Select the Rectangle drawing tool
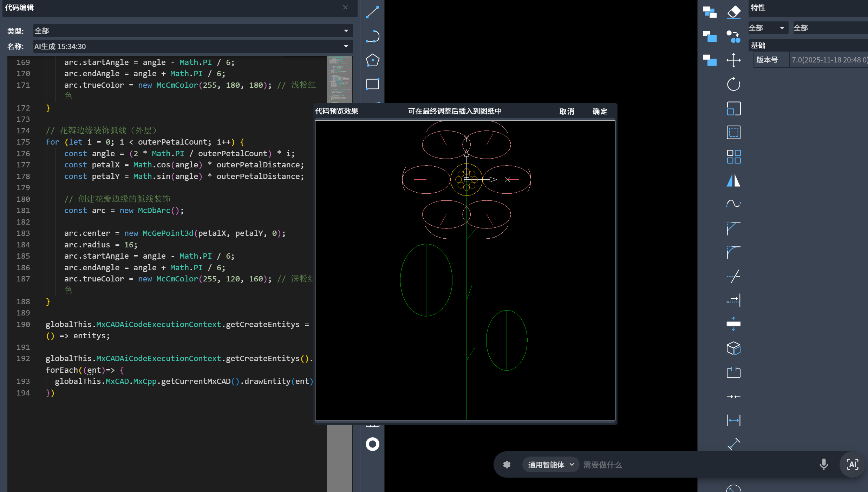 click(372, 84)
